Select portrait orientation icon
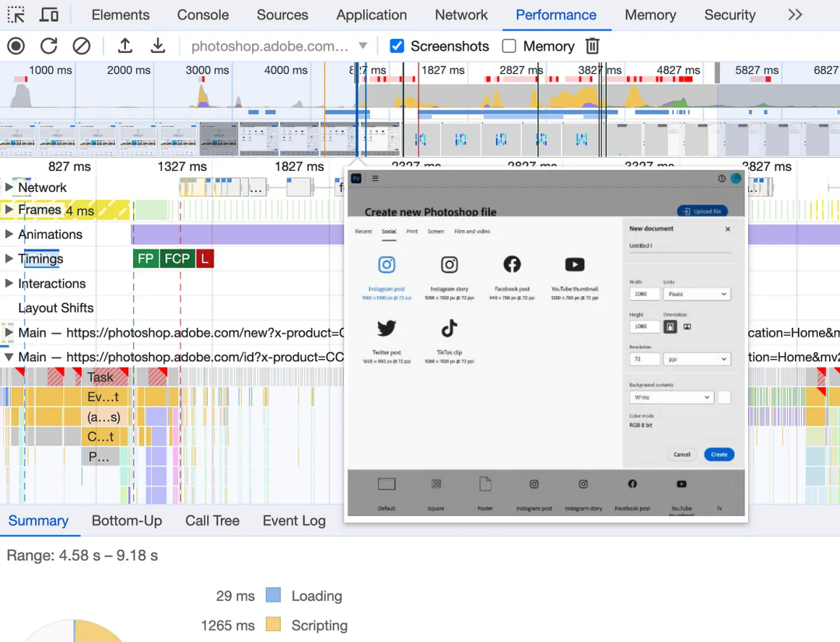 click(x=670, y=326)
